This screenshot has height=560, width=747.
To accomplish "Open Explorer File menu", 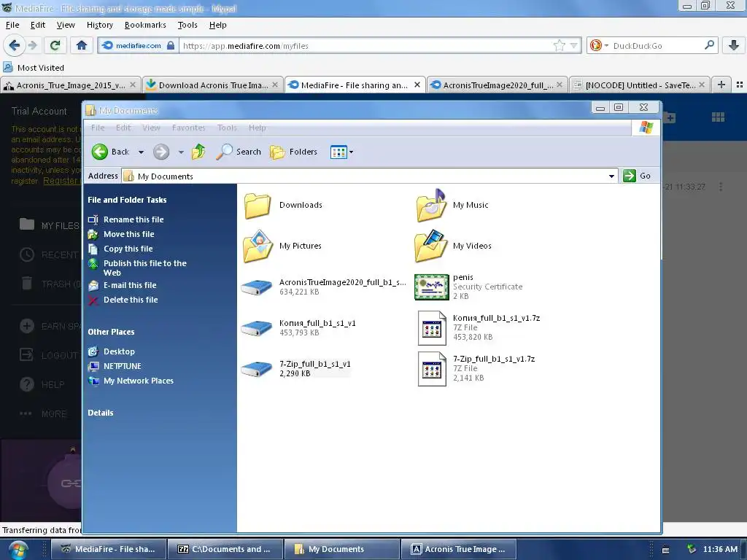I will click(x=98, y=128).
